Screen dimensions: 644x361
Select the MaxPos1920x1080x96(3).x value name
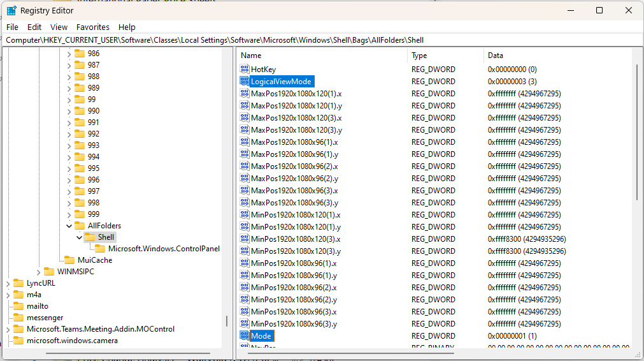click(294, 190)
